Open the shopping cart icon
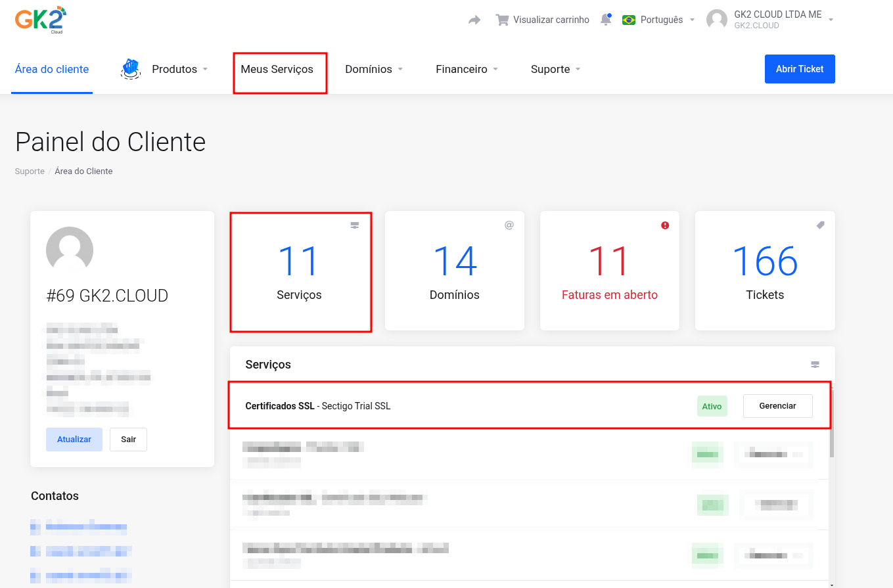 [x=502, y=20]
